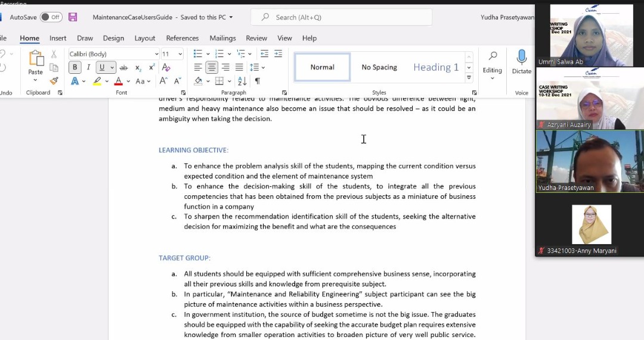Open the View tab
This screenshot has width=644, height=340.
pos(284,38)
